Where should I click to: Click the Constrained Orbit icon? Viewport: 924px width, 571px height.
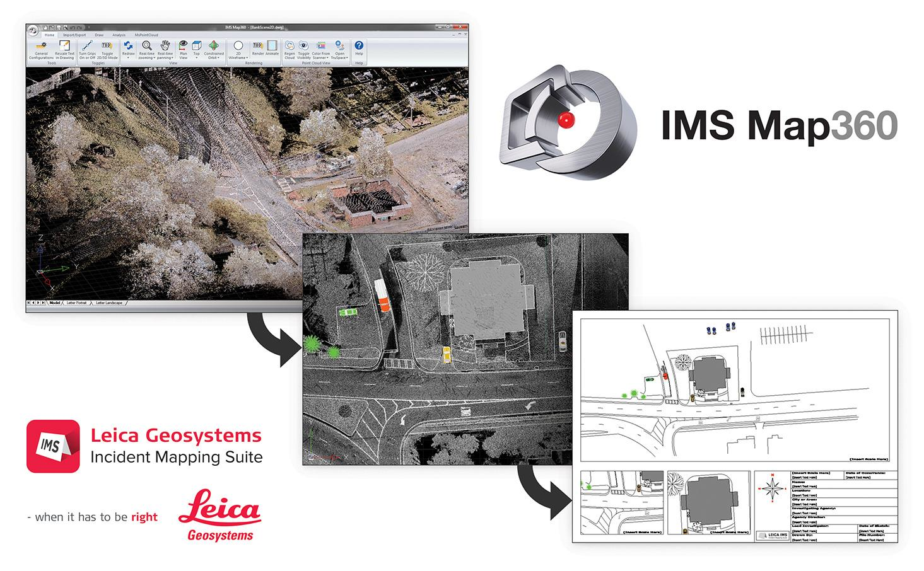pyautogui.click(x=214, y=45)
